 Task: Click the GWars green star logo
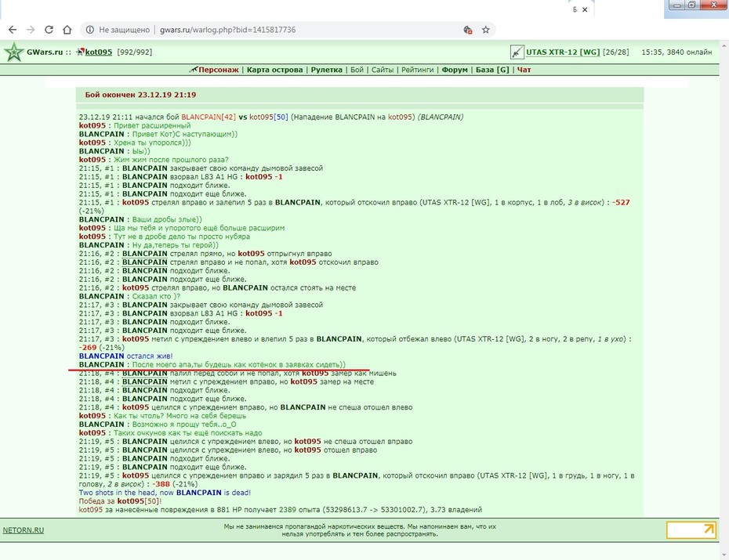coord(14,52)
